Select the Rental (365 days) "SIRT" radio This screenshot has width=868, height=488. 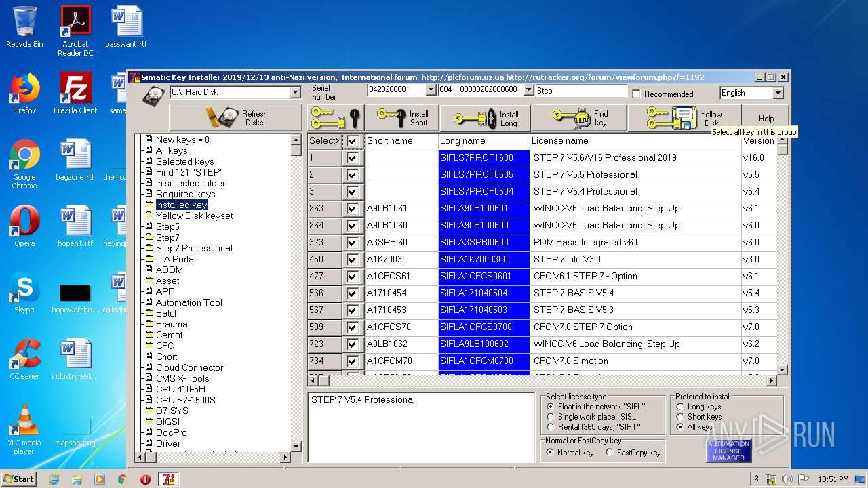click(551, 427)
